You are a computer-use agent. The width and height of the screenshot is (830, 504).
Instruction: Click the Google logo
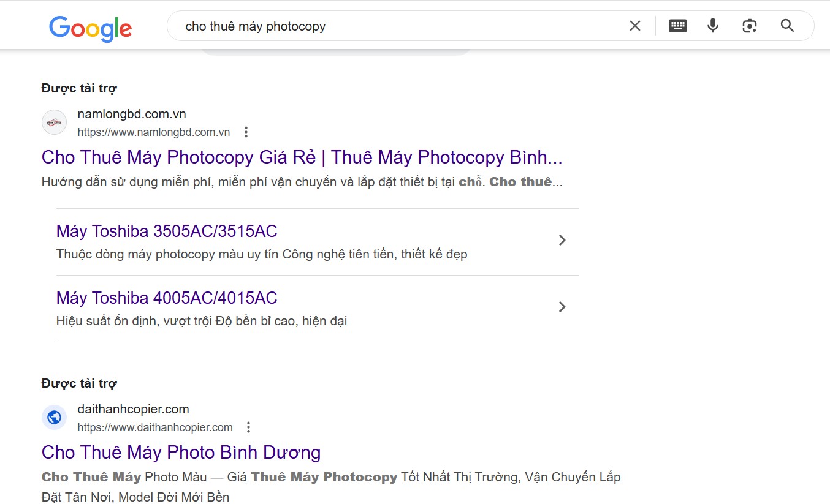91,28
